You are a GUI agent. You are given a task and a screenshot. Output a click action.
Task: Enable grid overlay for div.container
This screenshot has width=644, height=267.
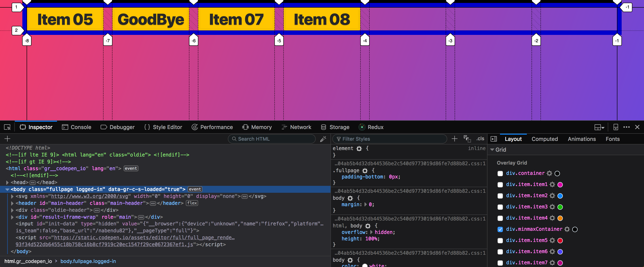500,174
